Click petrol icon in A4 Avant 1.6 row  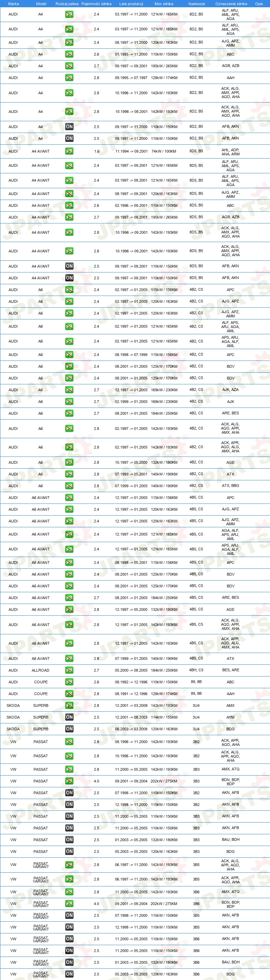pos(69,151)
